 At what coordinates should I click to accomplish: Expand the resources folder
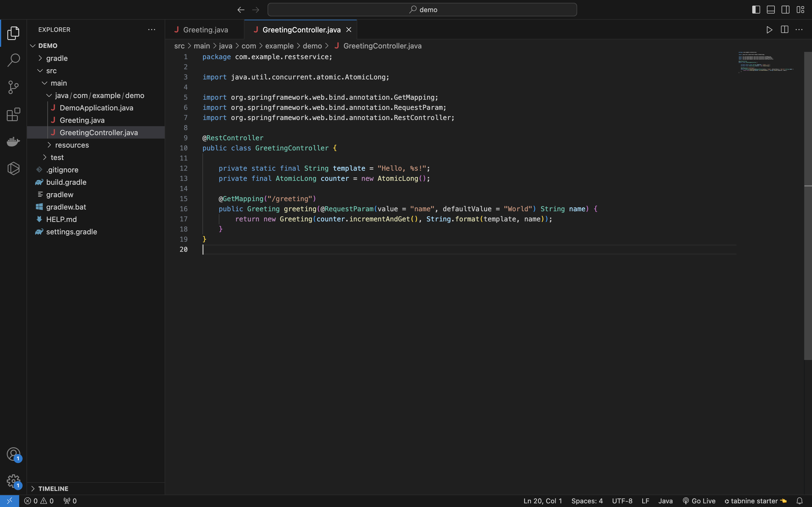50,145
